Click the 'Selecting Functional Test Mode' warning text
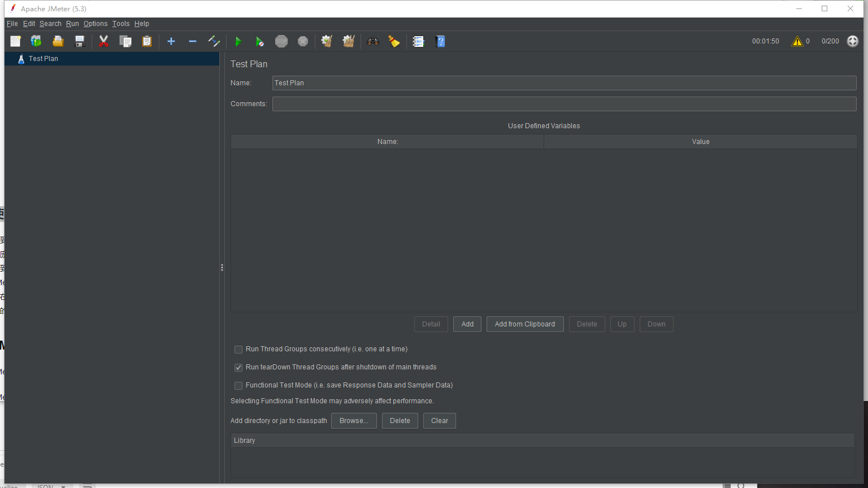868x488 pixels. [332, 401]
